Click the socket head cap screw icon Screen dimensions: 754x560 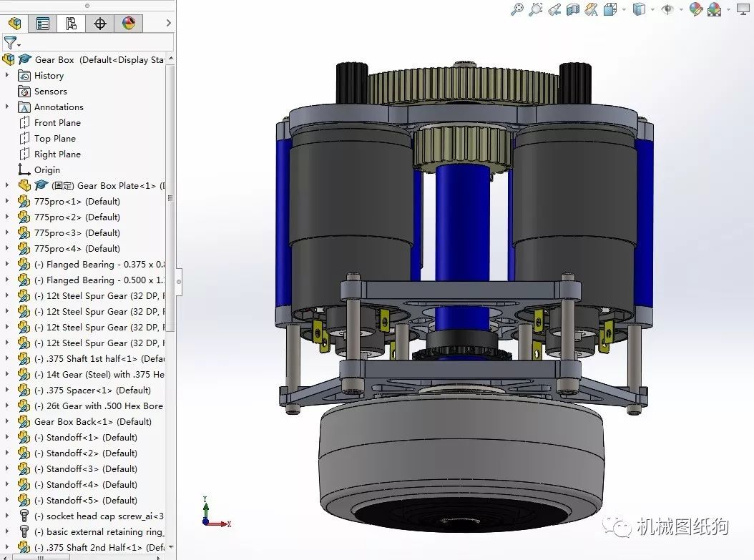[x=24, y=516]
